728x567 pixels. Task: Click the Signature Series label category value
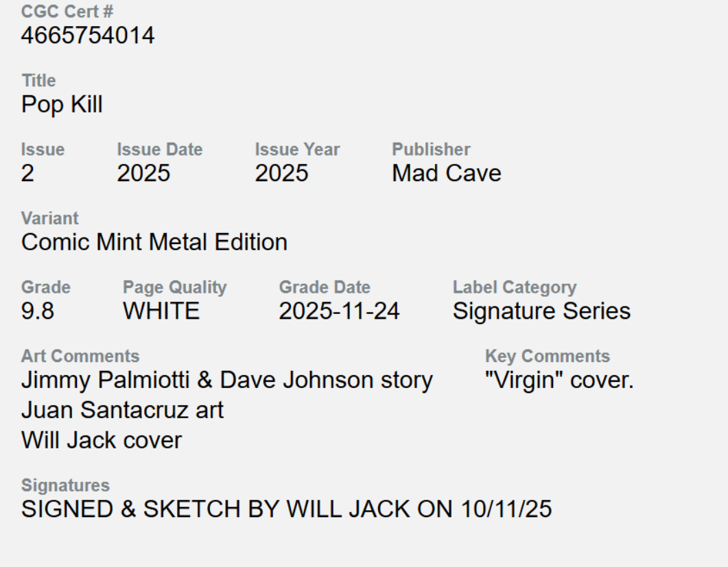541,311
